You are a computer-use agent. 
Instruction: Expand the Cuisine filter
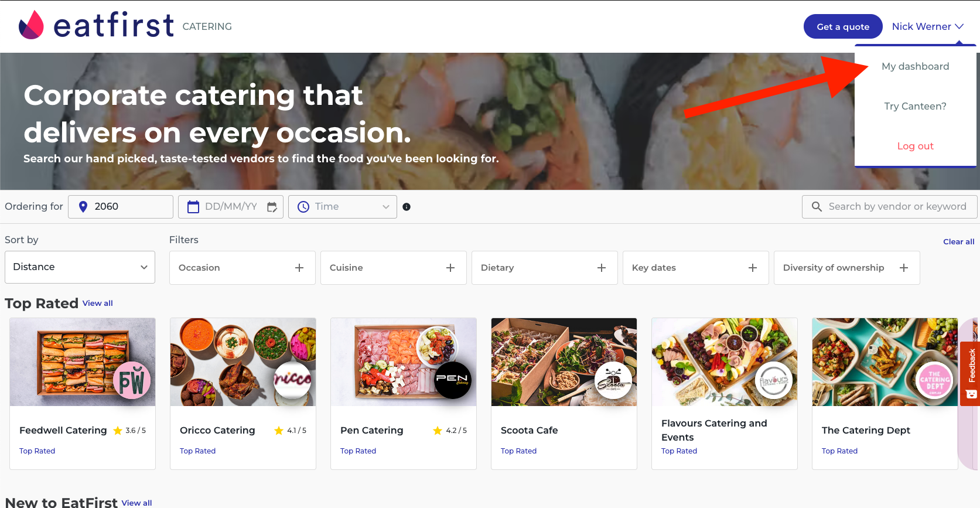tap(394, 268)
